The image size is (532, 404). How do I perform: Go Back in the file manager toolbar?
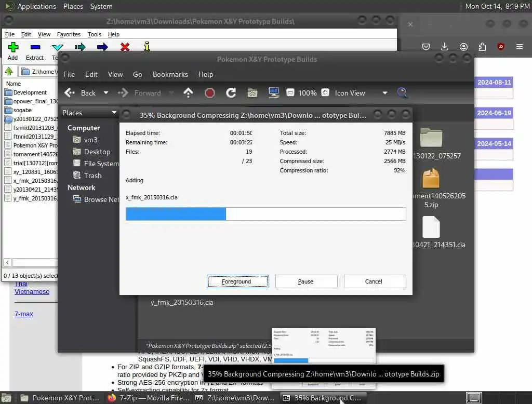(80, 93)
